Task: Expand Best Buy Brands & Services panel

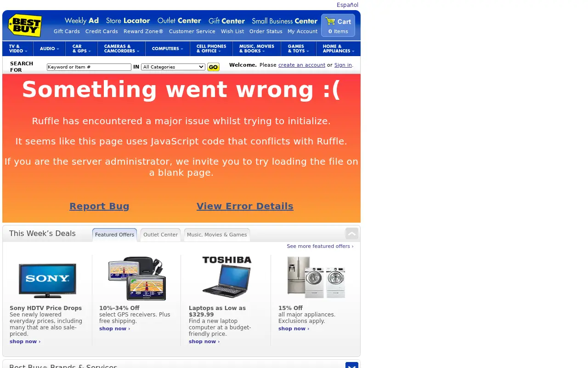Action: pyautogui.click(x=352, y=366)
